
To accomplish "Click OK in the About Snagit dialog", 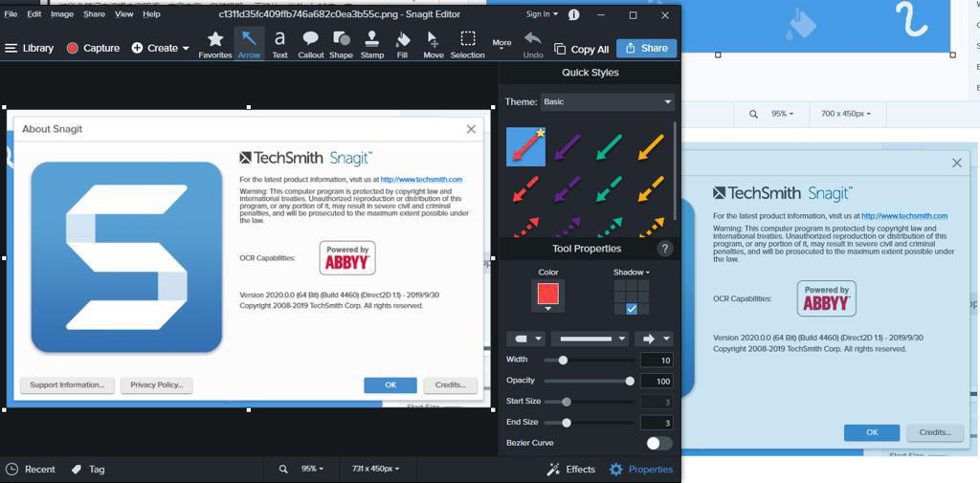I will [390, 384].
